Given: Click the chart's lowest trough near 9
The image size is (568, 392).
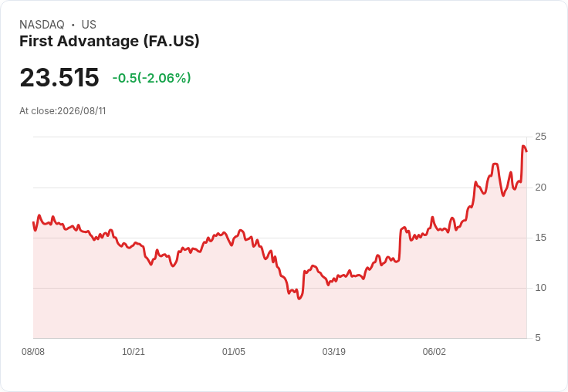Looking at the screenshot, I should (x=299, y=299).
